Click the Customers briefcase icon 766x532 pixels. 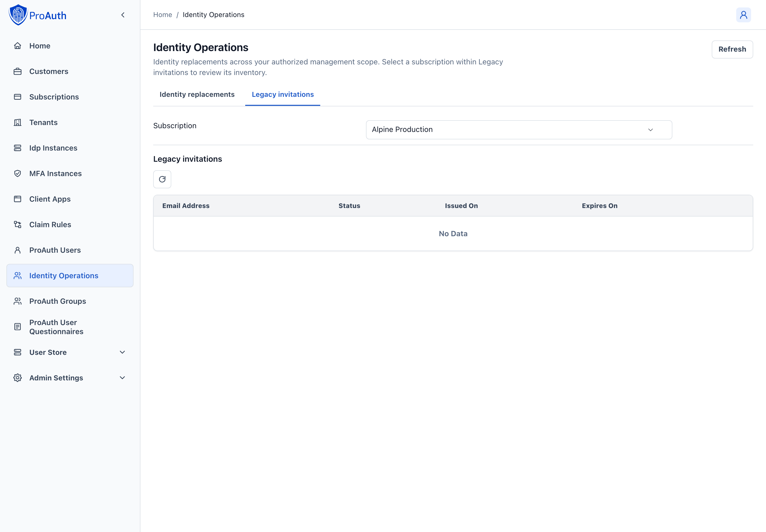pos(18,71)
